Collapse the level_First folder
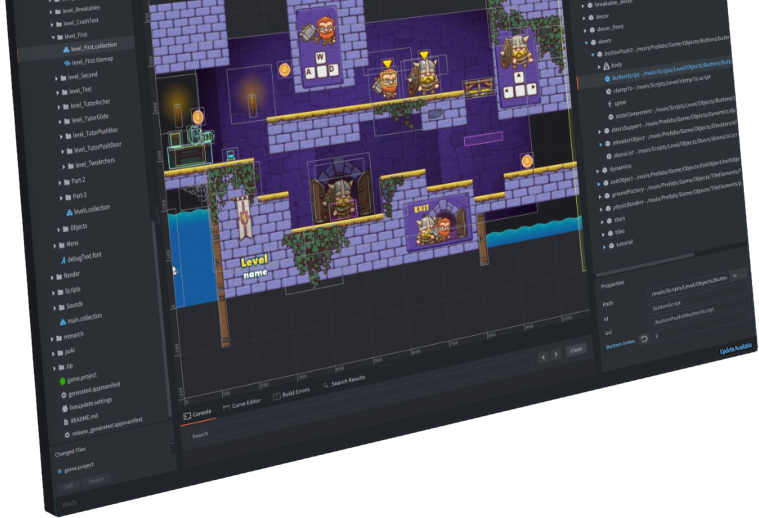 [x=53, y=37]
